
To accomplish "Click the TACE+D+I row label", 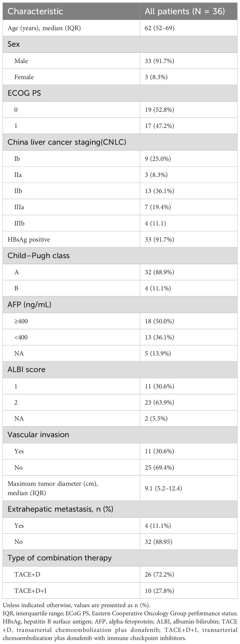I will click(30, 591).
